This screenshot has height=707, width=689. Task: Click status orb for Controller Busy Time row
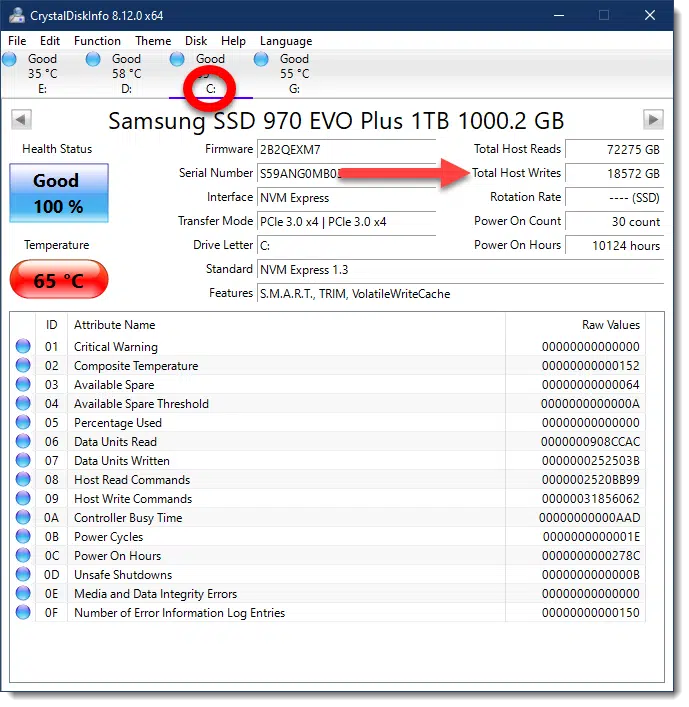click(23, 517)
